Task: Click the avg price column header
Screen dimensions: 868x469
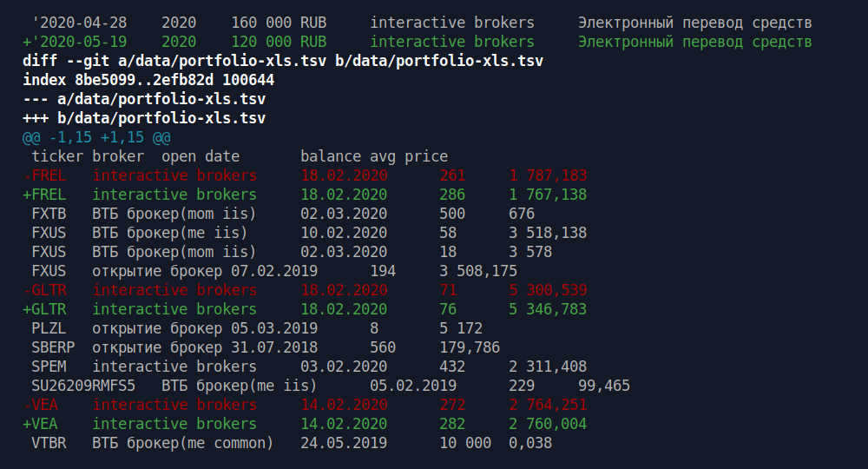Action: pos(409,156)
